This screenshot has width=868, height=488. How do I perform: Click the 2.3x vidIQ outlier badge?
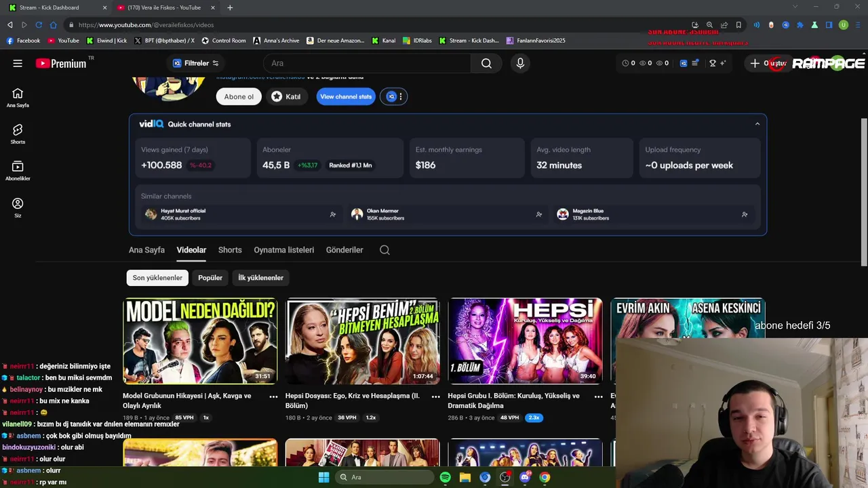click(534, 418)
